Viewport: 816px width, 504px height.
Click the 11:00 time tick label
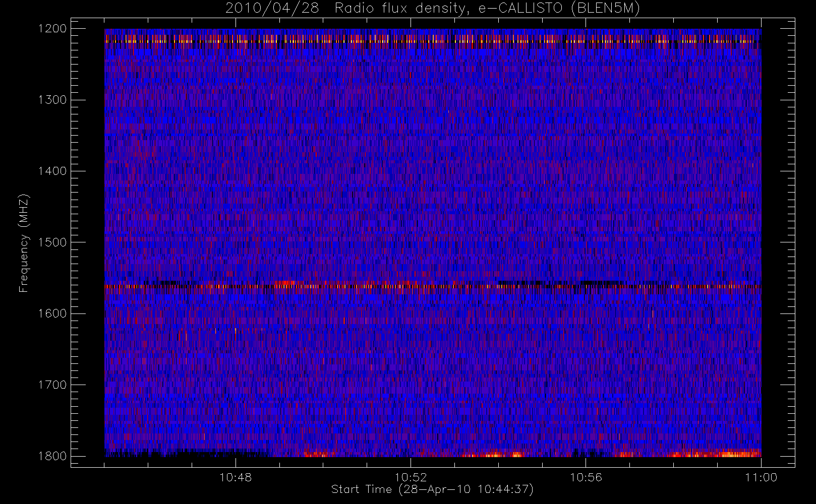pyautogui.click(x=761, y=477)
